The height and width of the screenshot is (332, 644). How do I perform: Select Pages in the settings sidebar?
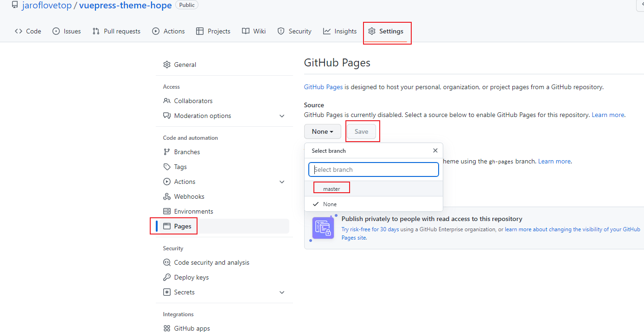(224, 226)
